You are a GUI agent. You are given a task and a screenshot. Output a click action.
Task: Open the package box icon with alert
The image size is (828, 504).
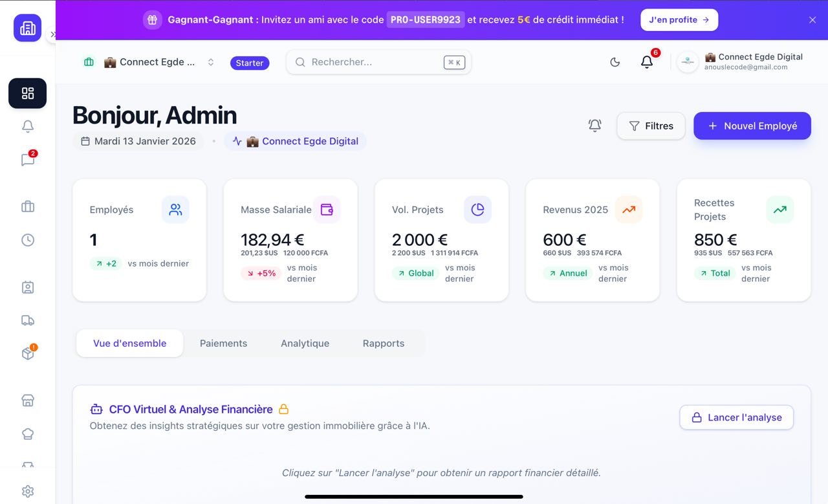point(27,354)
